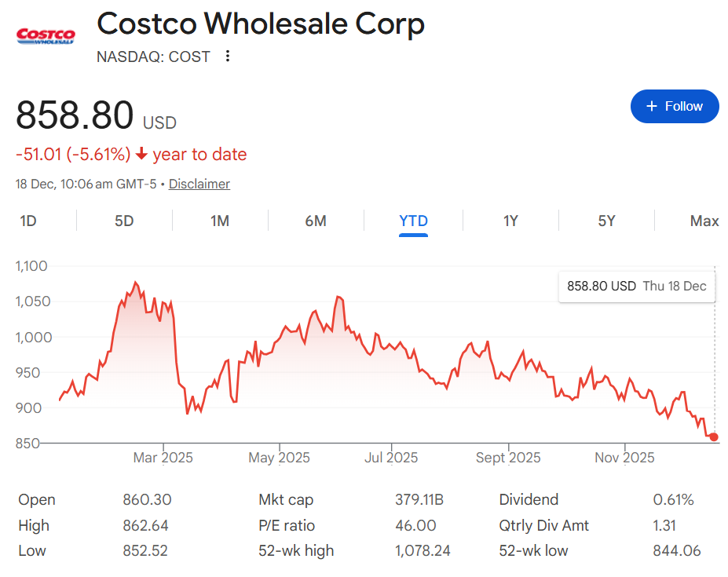The width and height of the screenshot is (728, 577).
Task: Click the Mkt cap value 379.11B
Action: tap(419, 500)
